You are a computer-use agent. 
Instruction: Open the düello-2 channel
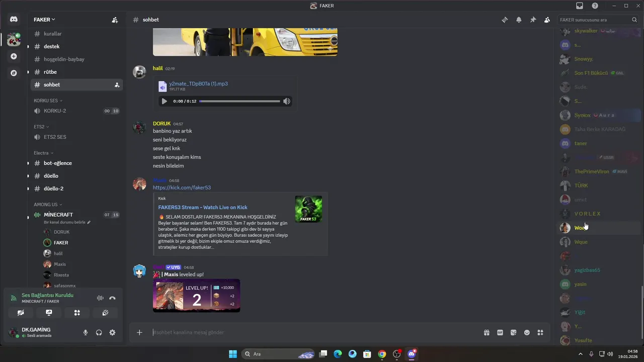point(76,189)
